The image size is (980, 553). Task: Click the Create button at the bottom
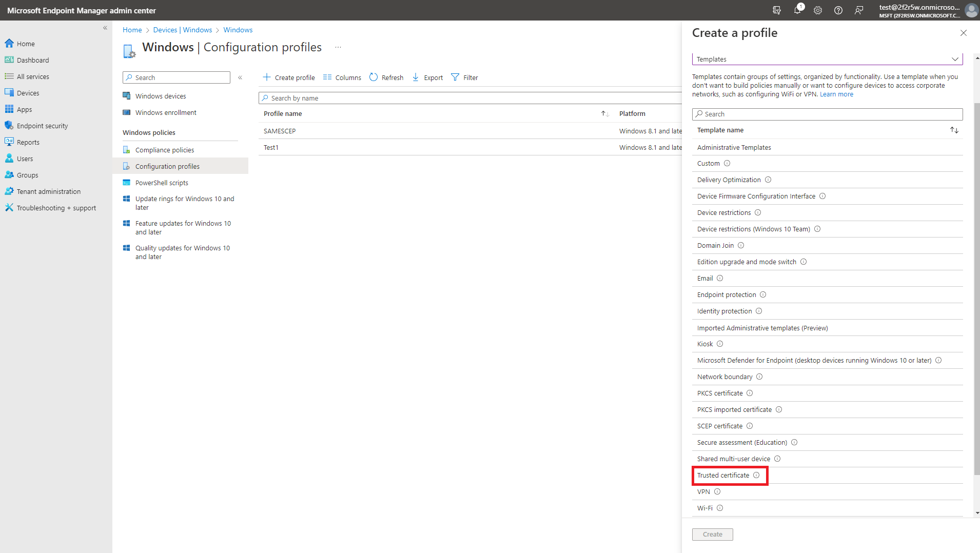click(x=712, y=534)
